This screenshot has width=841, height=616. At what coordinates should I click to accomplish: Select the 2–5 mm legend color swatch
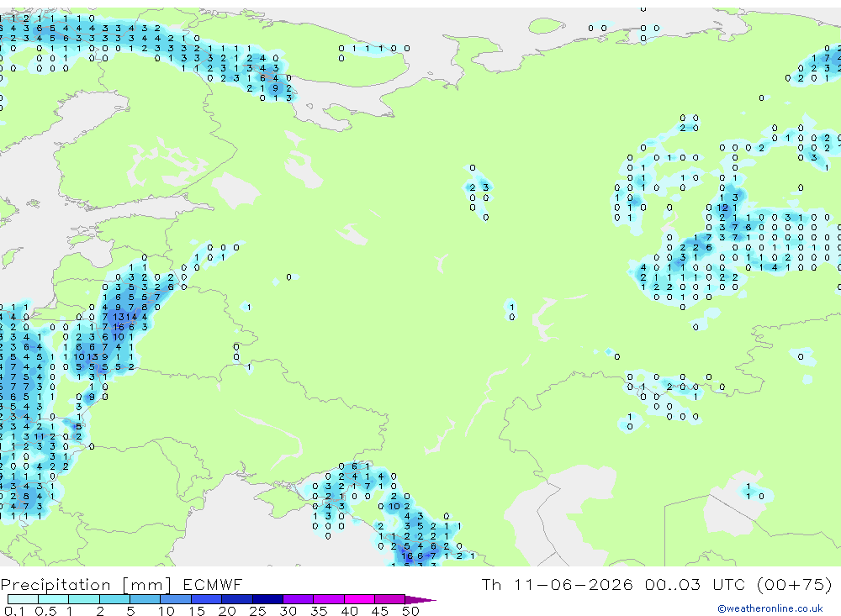click(114, 599)
